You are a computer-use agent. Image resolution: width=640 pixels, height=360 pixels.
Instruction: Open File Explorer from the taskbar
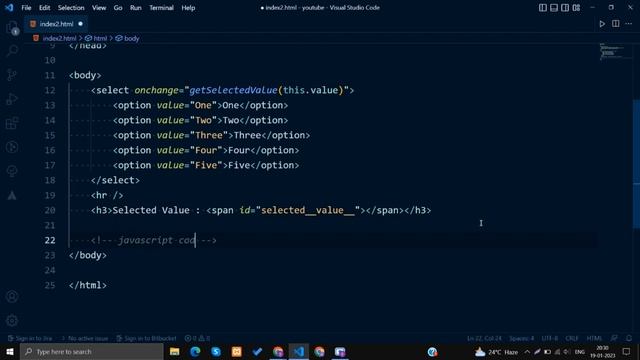[175, 351]
